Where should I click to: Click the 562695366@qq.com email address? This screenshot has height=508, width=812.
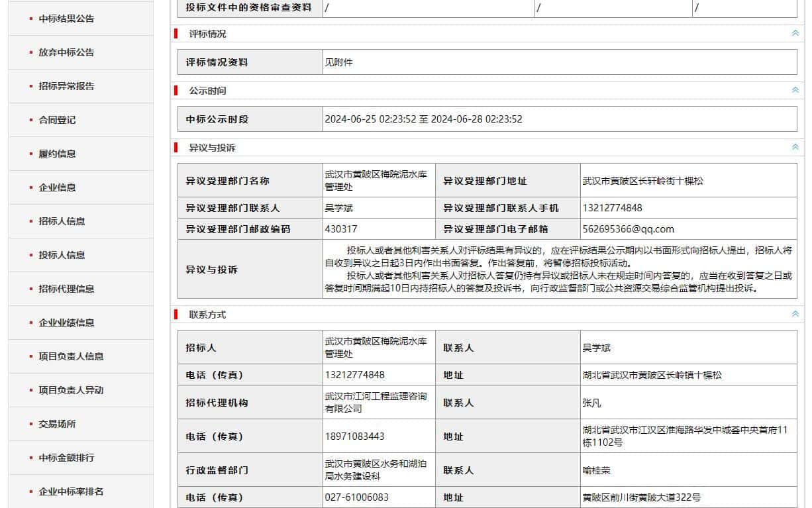[x=628, y=229]
